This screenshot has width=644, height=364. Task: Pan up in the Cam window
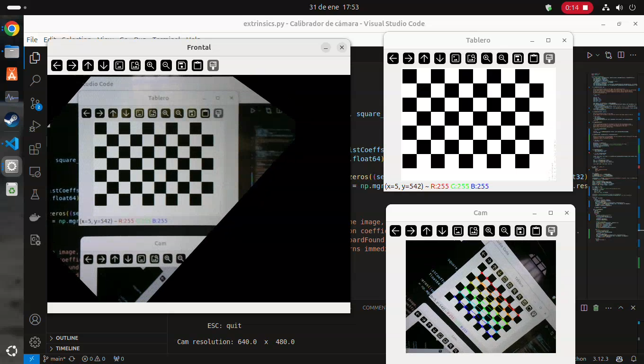point(427,231)
